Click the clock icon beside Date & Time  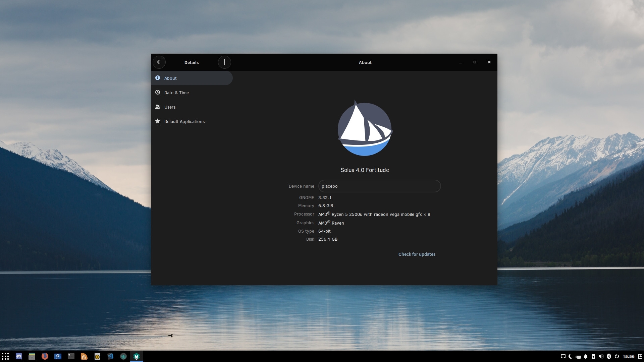coord(158,92)
